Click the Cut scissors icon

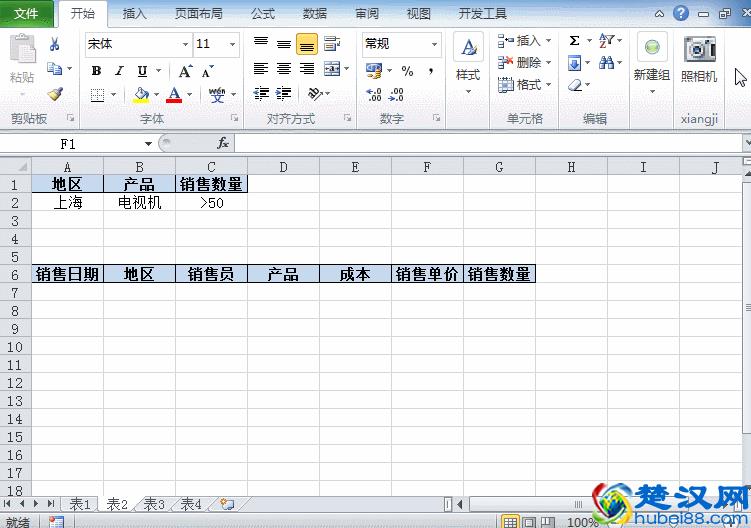54,44
